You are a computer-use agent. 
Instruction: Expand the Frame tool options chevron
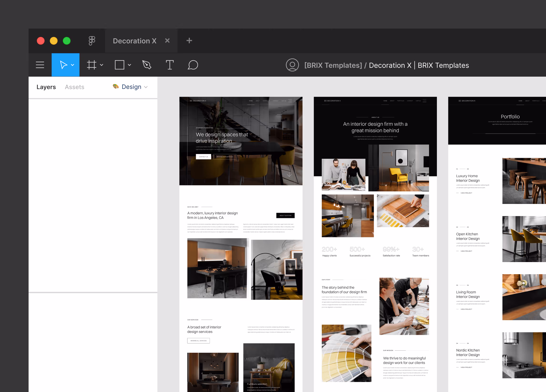[101, 65]
